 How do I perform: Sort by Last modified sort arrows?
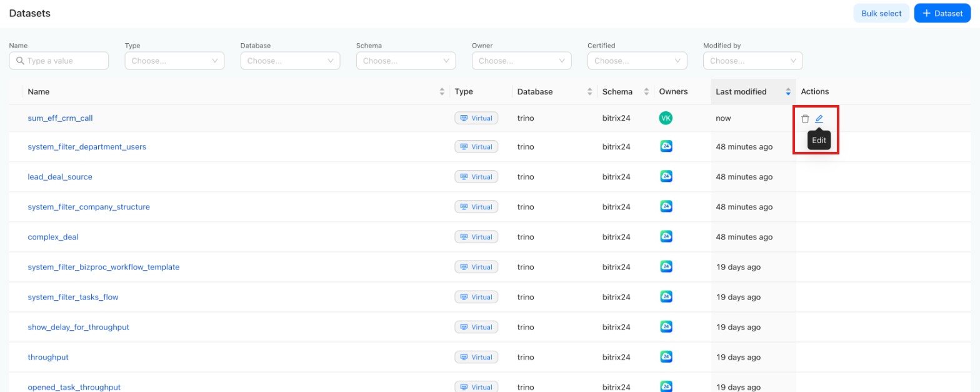788,92
